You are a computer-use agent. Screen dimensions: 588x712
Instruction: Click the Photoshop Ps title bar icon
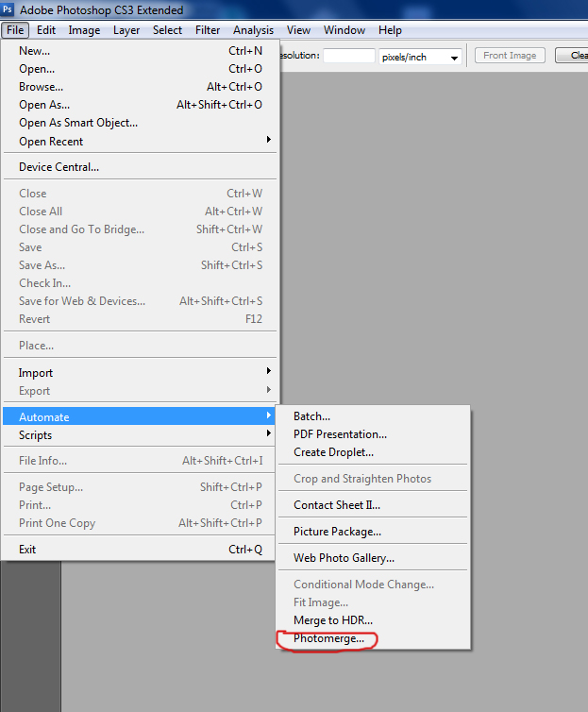8,9
